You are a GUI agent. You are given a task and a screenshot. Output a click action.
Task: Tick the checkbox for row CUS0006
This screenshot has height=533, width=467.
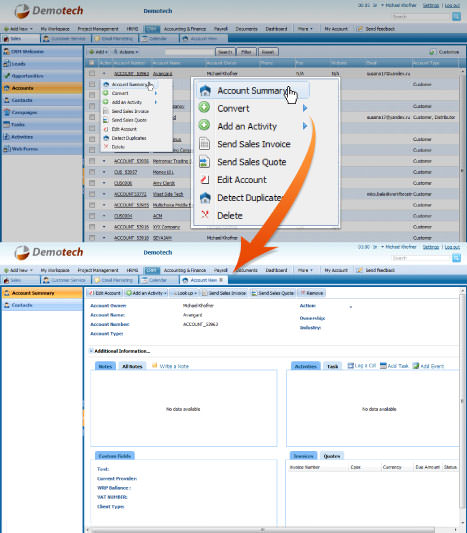(92, 183)
